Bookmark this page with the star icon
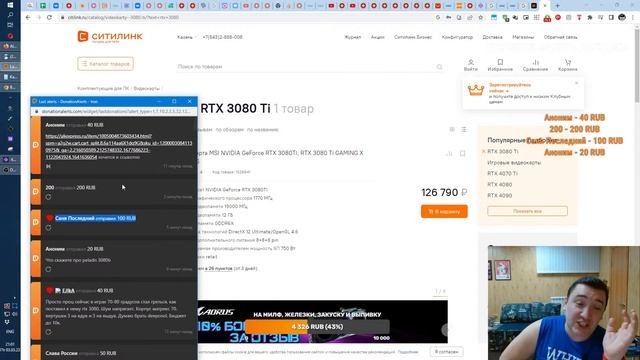 pyautogui.click(x=481, y=18)
